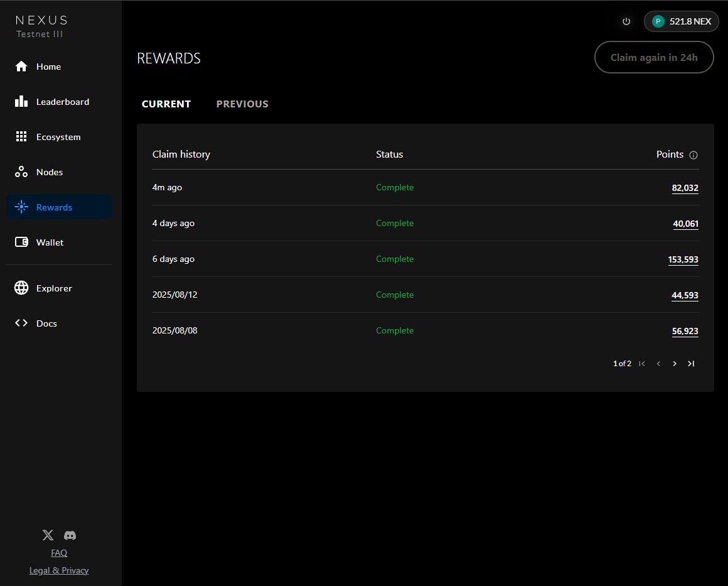Image resolution: width=728 pixels, height=586 pixels.
Task: Open Explorer from the sidebar
Action: coord(59,288)
